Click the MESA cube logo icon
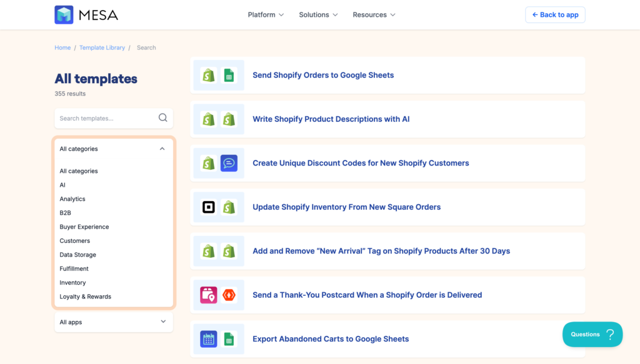This screenshot has height=364, width=640. (x=64, y=15)
